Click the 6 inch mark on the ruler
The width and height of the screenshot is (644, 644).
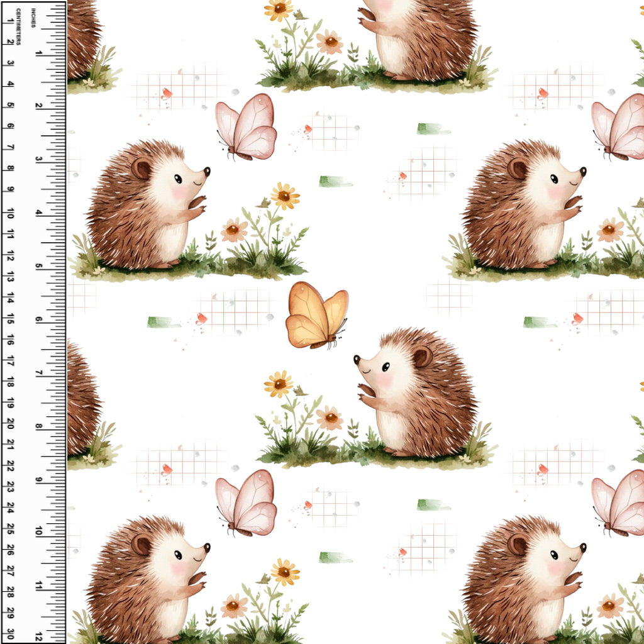[39, 319]
